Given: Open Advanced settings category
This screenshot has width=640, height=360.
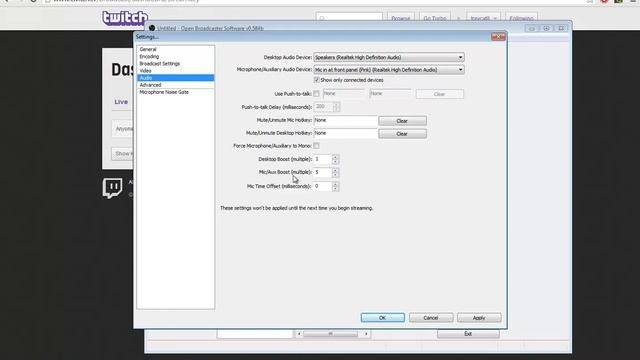Looking at the screenshot, I should (150, 85).
